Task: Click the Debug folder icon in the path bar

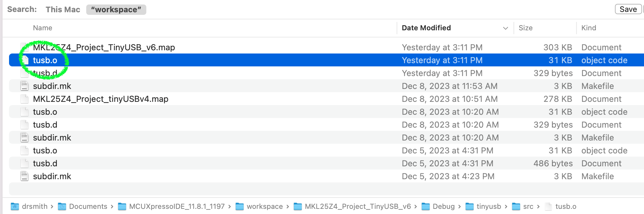Action: 426,207
